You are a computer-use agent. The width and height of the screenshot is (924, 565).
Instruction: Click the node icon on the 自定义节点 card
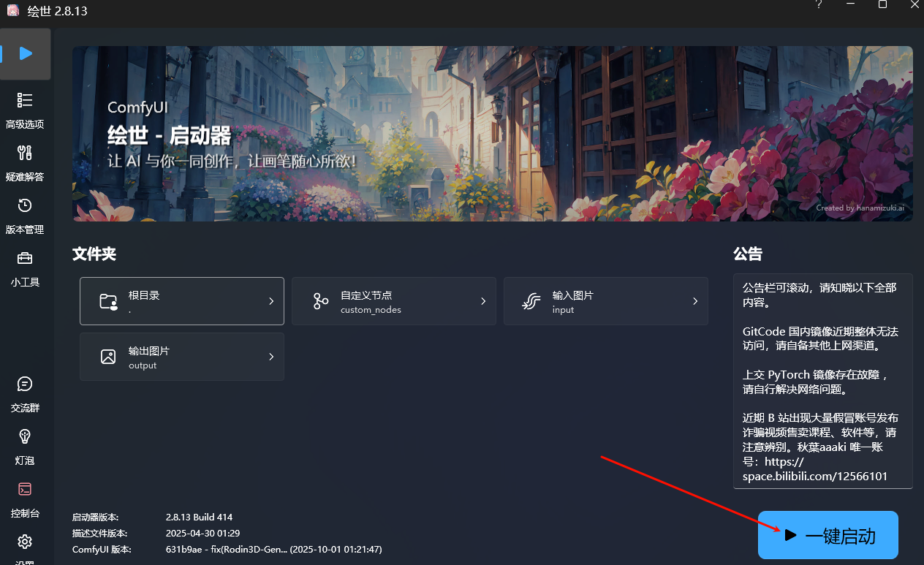(320, 301)
